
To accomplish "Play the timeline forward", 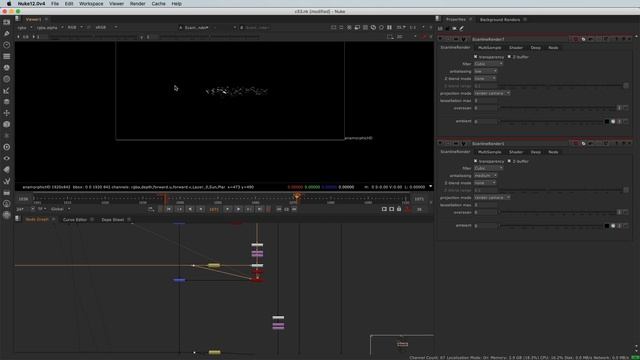I will tap(238, 209).
